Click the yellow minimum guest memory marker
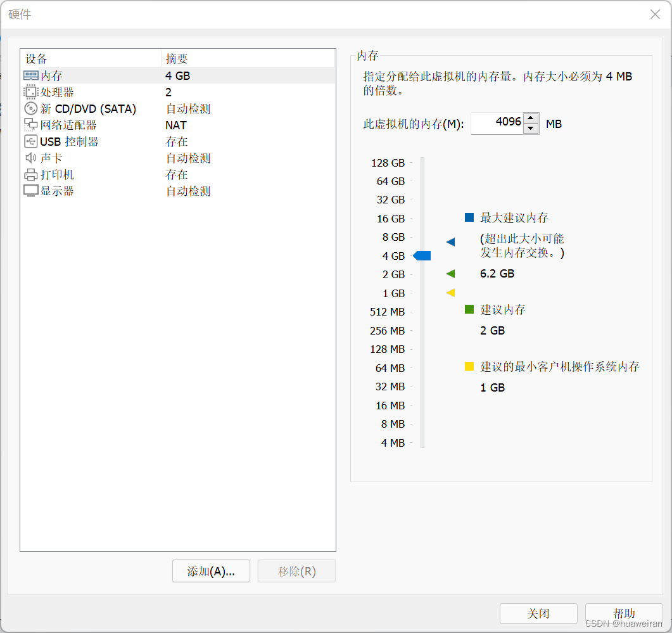The image size is (672, 633). point(450,293)
